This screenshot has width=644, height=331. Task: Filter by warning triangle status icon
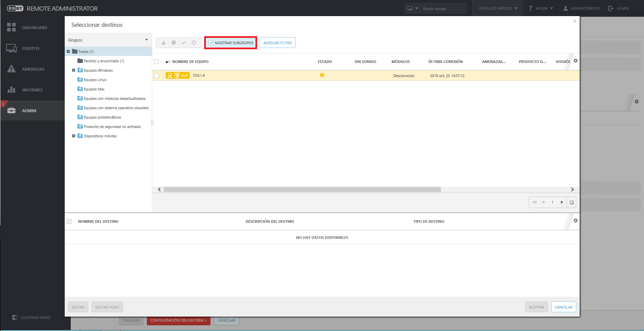click(x=164, y=43)
